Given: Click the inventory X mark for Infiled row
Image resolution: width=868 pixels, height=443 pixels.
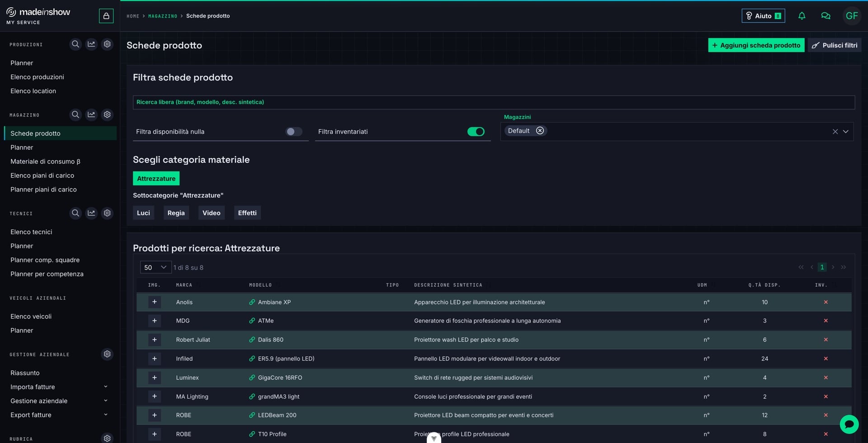Looking at the screenshot, I should point(826,358).
